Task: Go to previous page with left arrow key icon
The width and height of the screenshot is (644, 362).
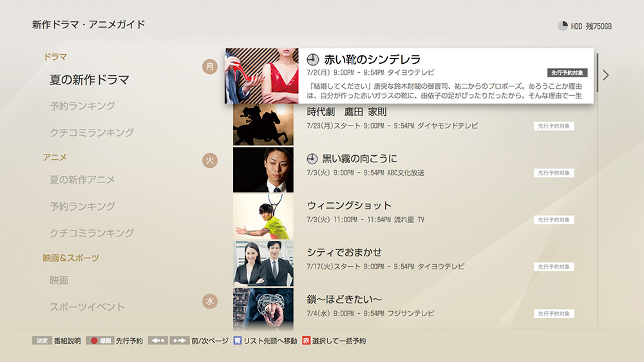Action: point(158,341)
